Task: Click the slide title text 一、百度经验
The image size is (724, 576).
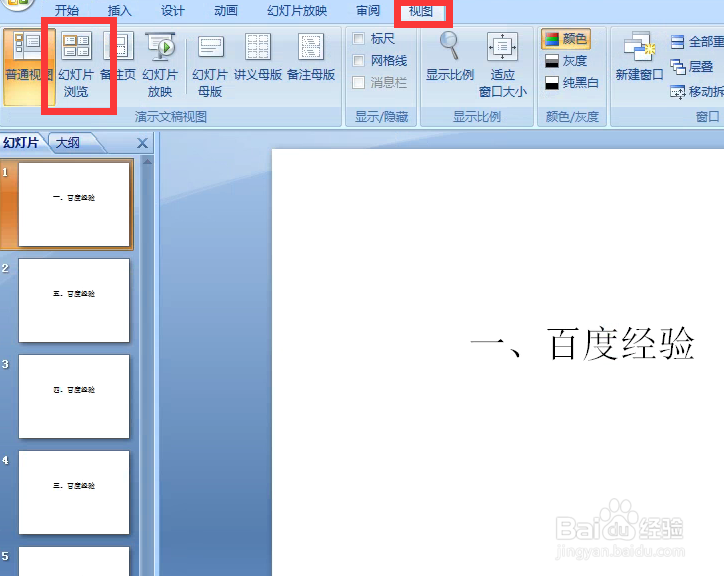Action: click(x=582, y=343)
